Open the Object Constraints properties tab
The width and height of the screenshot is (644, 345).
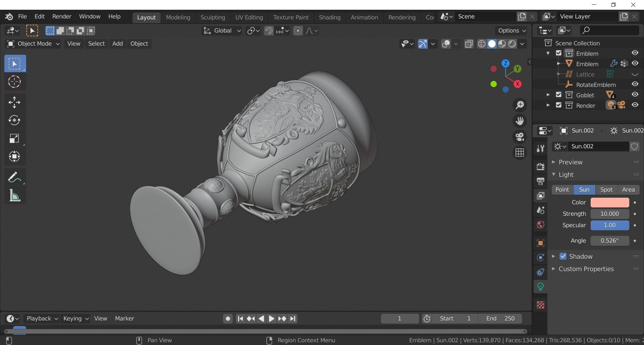(x=540, y=272)
